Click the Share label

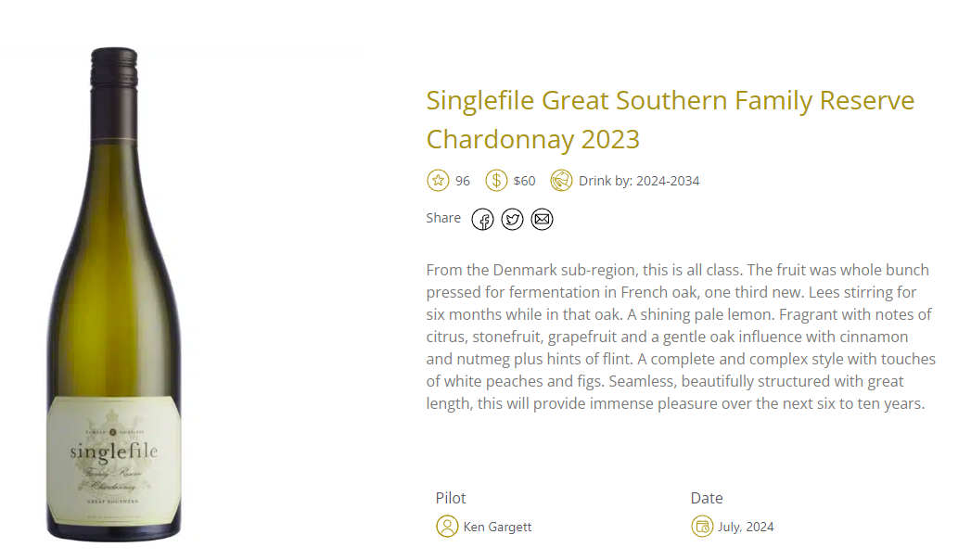coord(443,218)
